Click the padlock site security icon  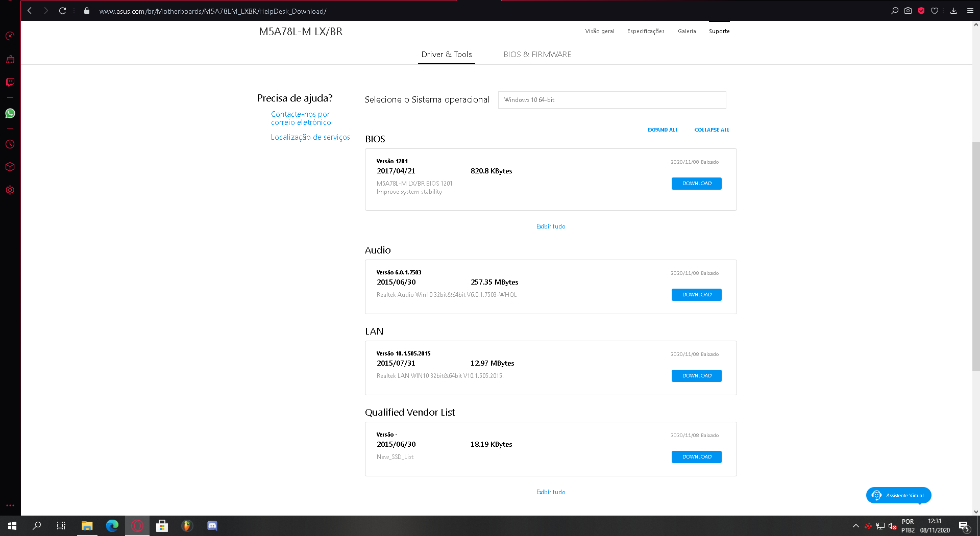[x=87, y=11]
